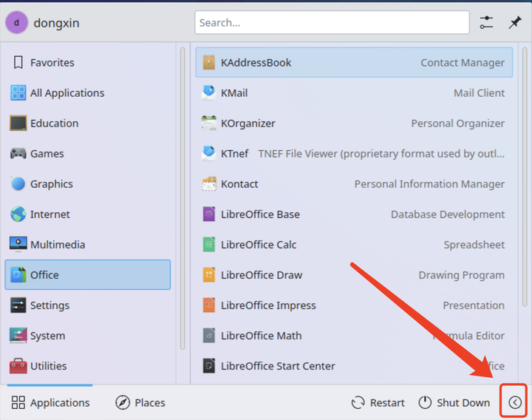Launch KMail via its envelope icon
Image resolution: width=532 pixels, height=420 pixels.
[208, 92]
